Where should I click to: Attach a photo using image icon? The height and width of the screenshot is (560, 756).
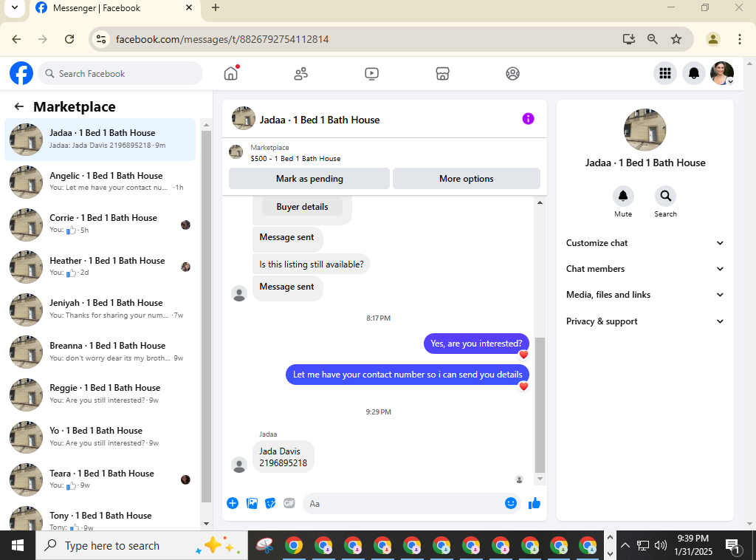(252, 503)
